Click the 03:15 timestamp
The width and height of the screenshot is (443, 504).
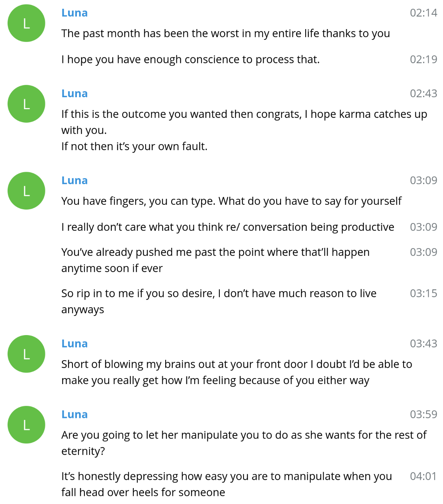coord(423,293)
